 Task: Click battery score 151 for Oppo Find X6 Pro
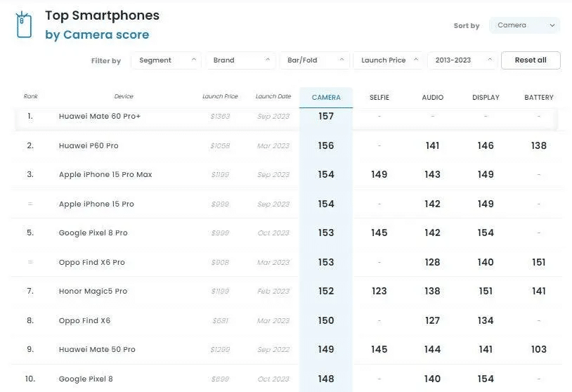pyautogui.click(x=539, y=262)
